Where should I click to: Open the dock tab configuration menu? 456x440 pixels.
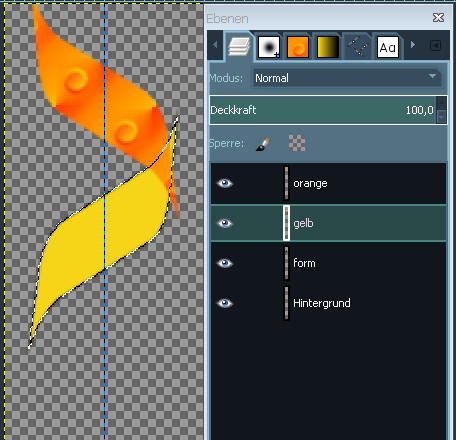click(435, 45)
